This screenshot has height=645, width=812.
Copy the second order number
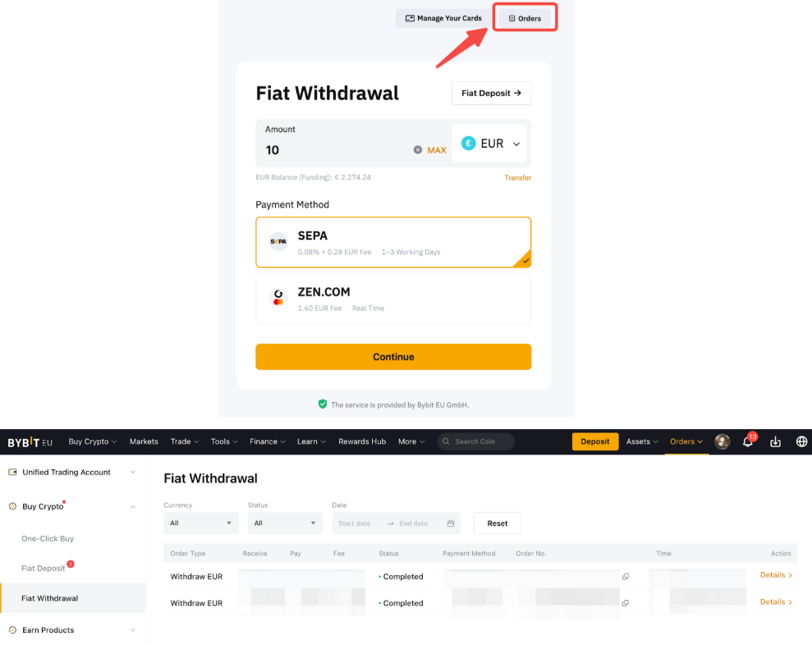point(625,603)
